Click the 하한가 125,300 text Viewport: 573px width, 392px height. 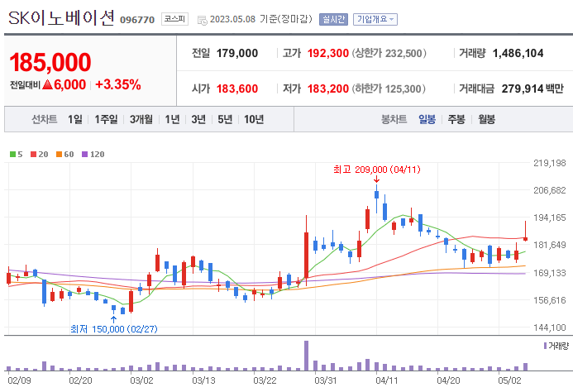pyautogui.click(x=389, y=88)
